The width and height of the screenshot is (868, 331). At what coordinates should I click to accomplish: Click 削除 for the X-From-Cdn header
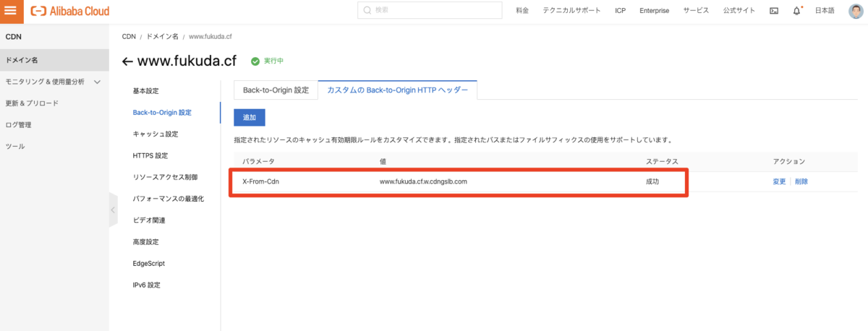(x=801, y=181)
